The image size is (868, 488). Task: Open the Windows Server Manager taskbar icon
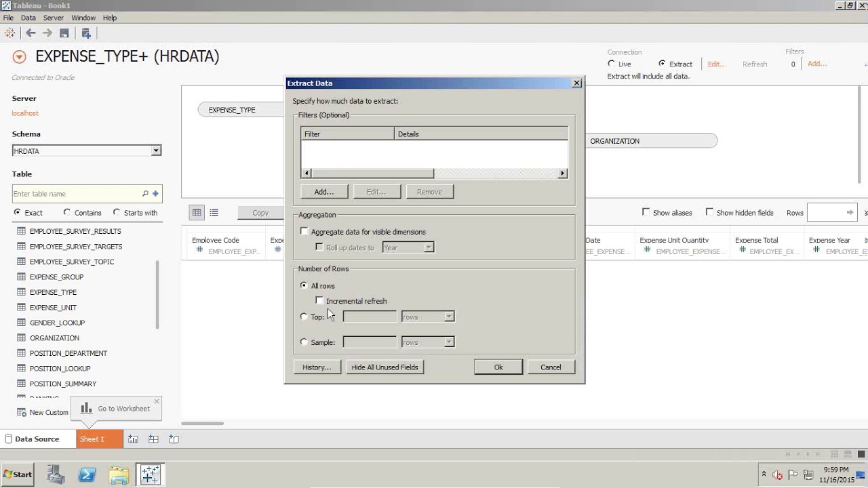56,474
